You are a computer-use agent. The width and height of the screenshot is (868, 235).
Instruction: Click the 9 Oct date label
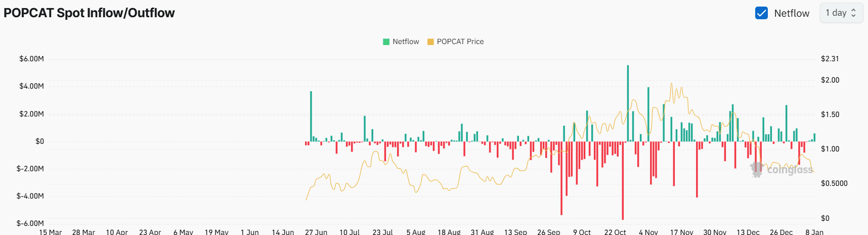click(582, 231)
